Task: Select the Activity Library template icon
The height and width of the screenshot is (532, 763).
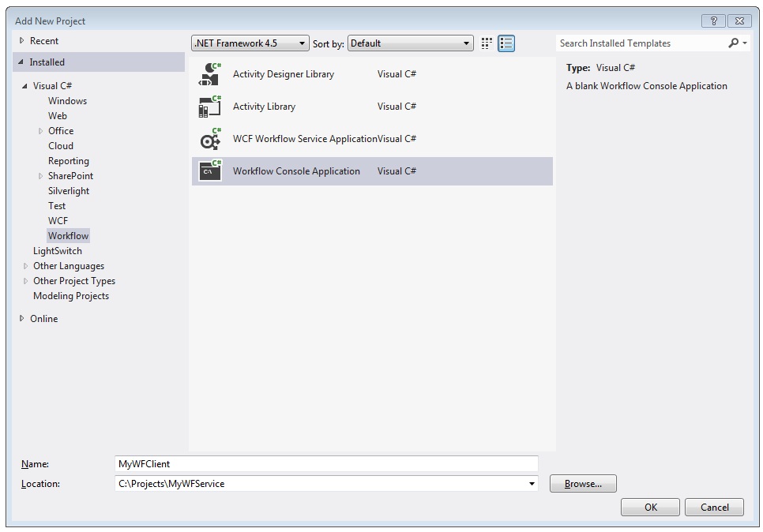Action: click(209, 107)
